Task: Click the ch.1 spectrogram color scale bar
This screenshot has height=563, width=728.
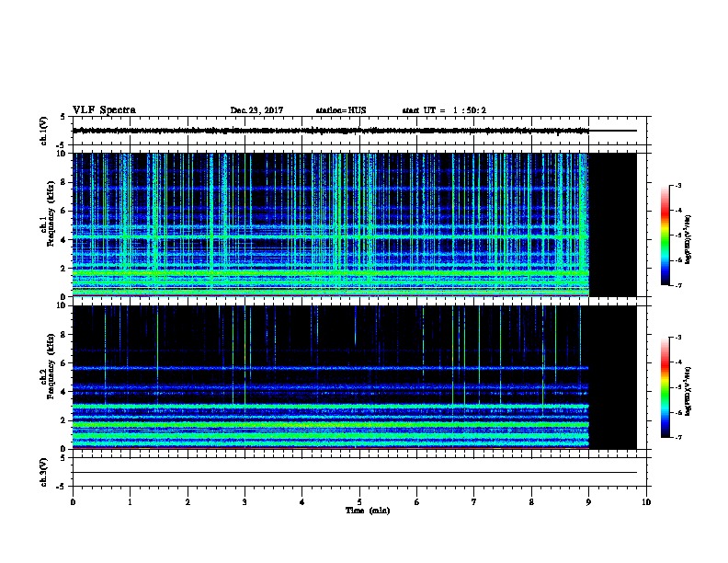Action: [x=665, y=236]
